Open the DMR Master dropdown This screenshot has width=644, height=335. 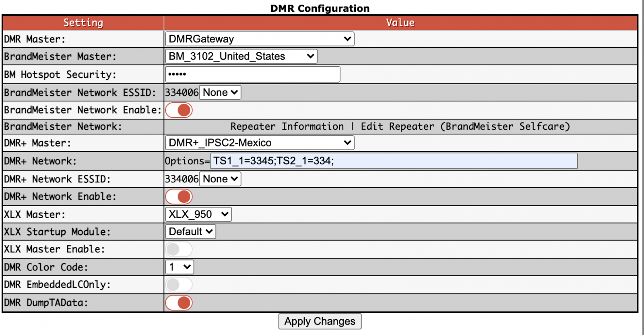(x=259, y=39)
